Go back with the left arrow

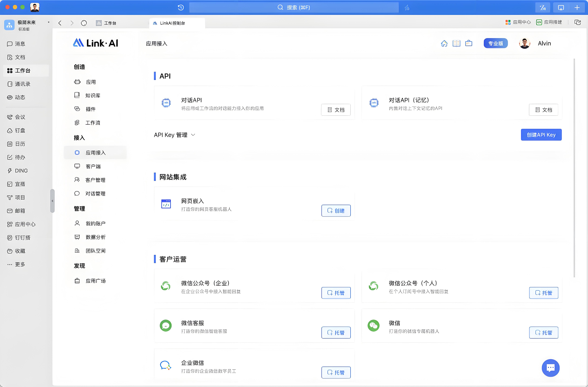coord(60,23)
